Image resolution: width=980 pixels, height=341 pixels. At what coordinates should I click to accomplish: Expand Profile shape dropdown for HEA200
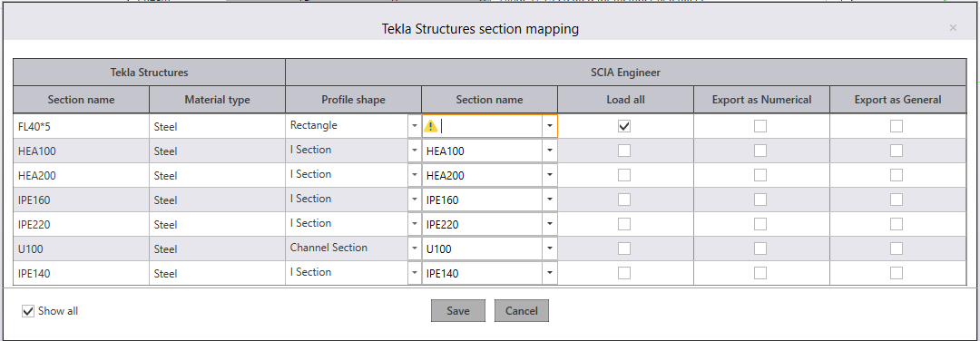pyautogui.click(x=415, y=176)
